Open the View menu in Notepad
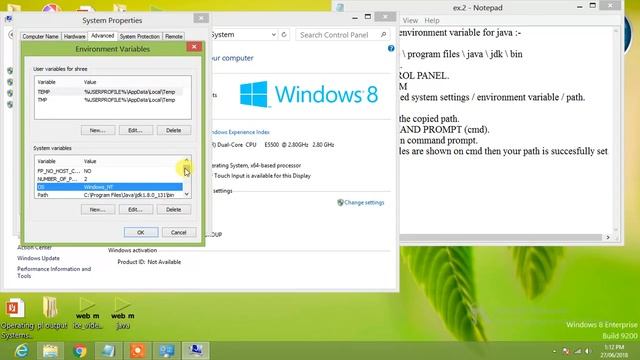This screenshot has width=640, height=360. point(410,20)
